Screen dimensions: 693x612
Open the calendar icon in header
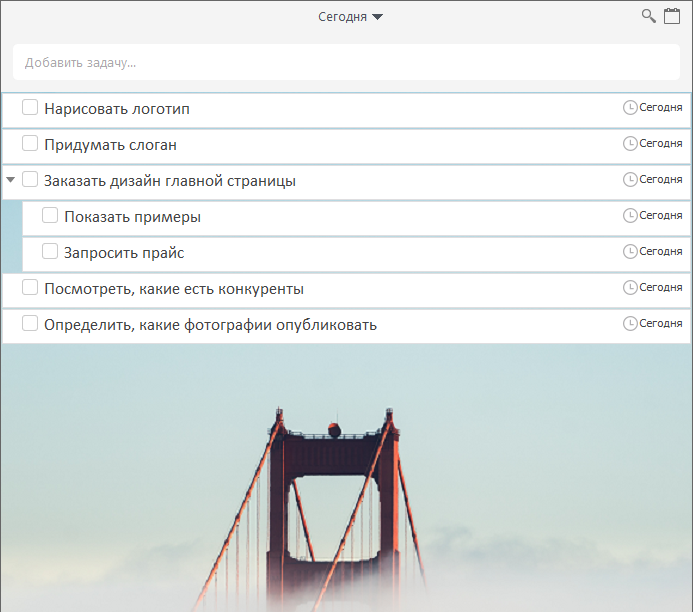(x=672, y=16)
